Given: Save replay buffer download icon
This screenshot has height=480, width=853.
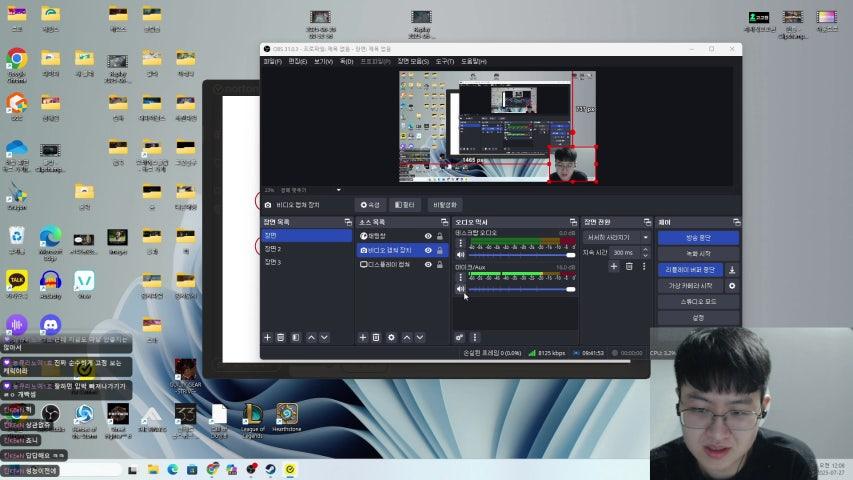Looking at the screenshot, I should 732,270.
